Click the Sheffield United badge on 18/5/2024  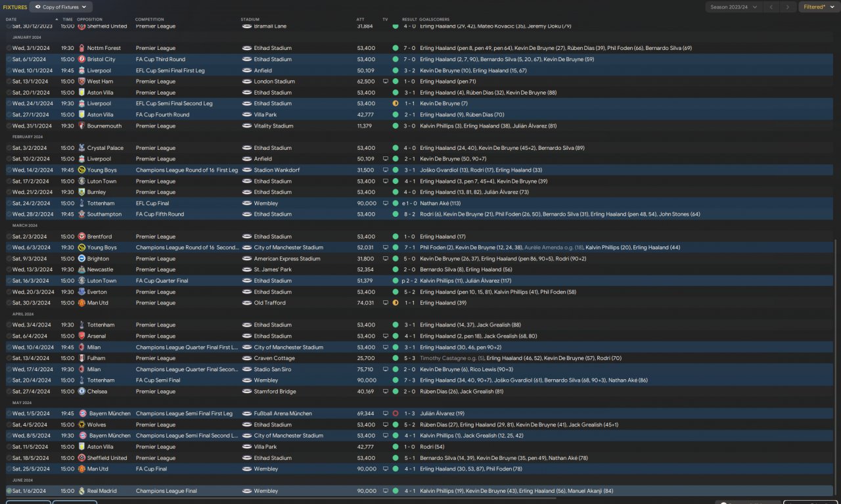81,458
